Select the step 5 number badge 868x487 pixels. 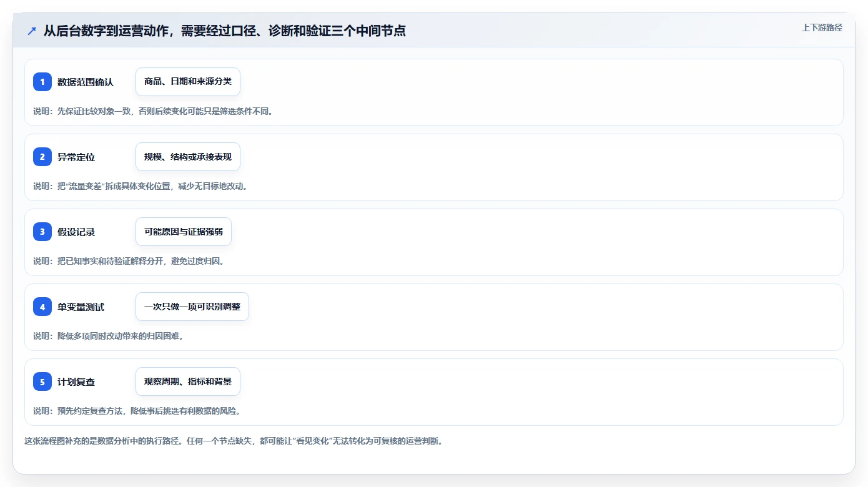[x=42, y=381]
